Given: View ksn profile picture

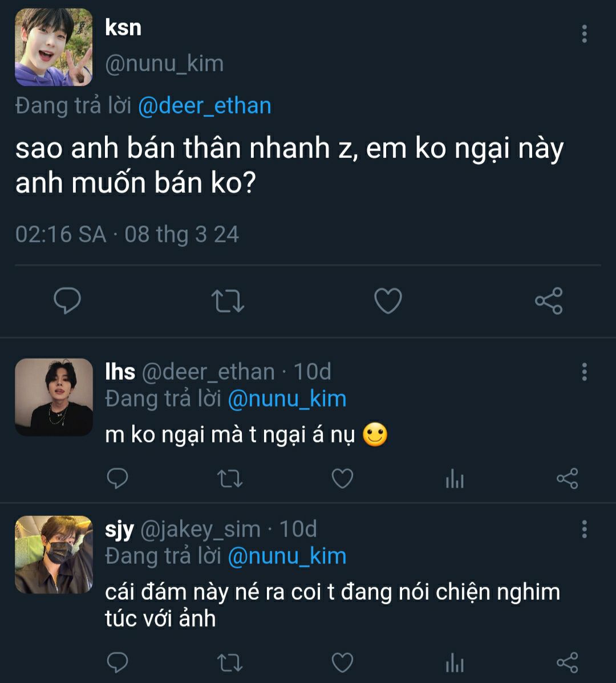Looking at the screenshot, I should click(54, 47).
